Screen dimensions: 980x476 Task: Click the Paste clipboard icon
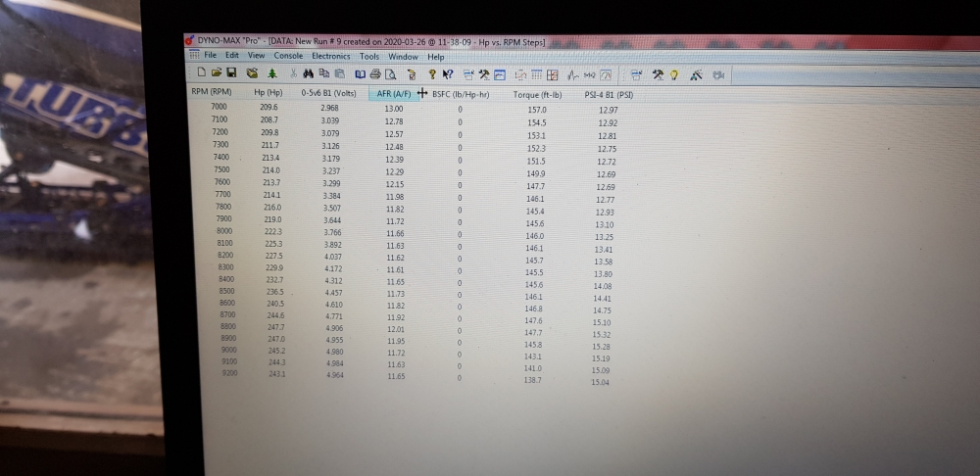tap(339, 73)
